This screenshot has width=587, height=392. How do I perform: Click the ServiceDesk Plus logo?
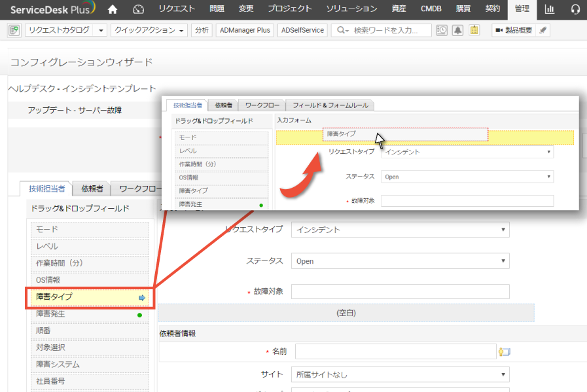pyautogui.click(x=52, y=9)
